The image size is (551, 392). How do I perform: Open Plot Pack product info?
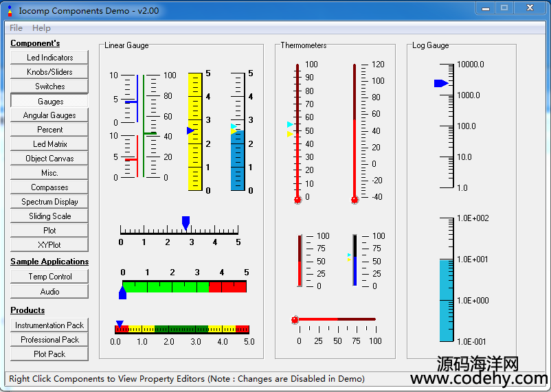pos(49,354)
